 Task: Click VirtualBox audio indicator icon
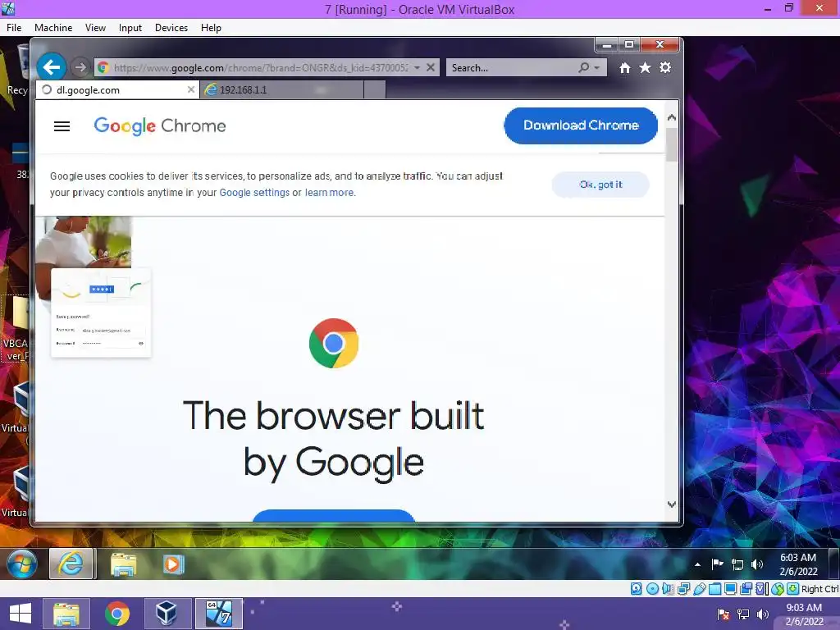668,589
